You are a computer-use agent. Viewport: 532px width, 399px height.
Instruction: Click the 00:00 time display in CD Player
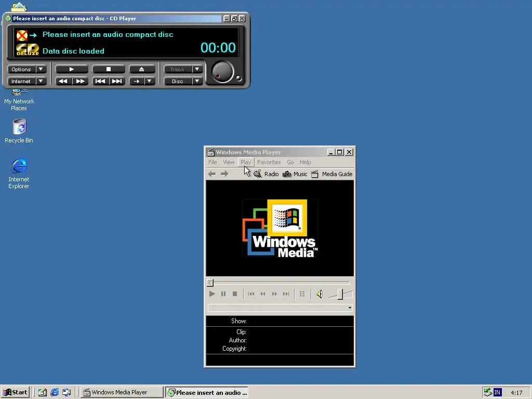[218, 47]
